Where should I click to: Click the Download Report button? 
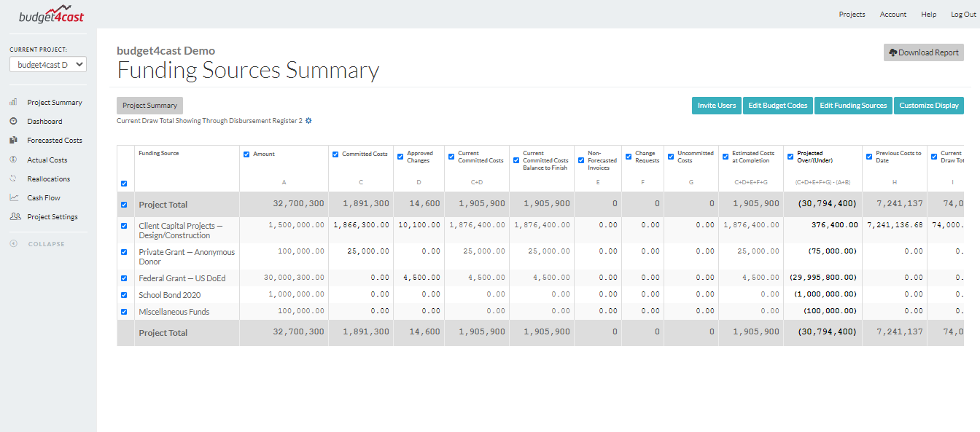point(924,52)
